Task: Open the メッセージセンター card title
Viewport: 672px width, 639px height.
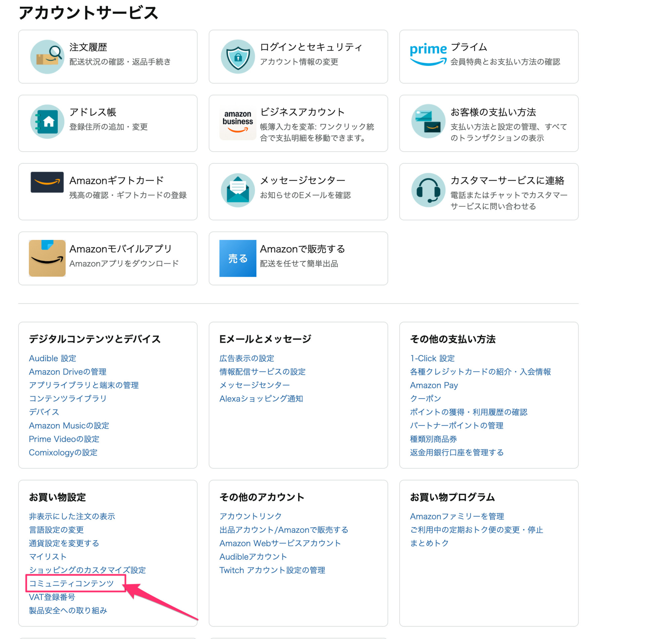Action: [303, 180]
